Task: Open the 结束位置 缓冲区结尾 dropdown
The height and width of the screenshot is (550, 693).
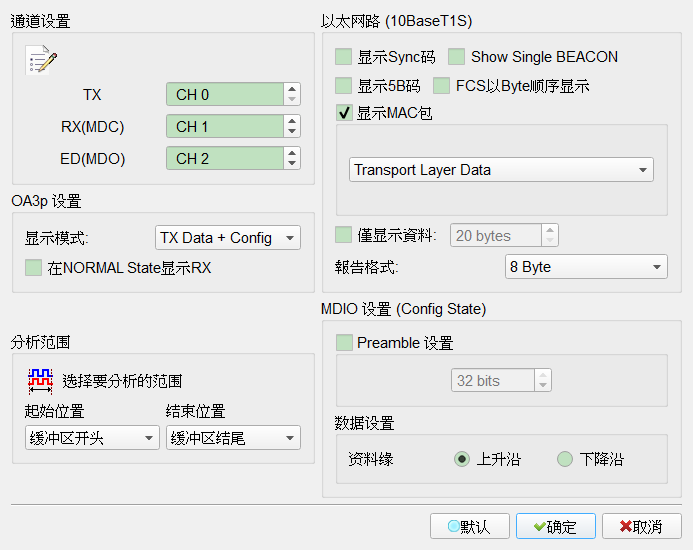Action: (x=233, y=438)
